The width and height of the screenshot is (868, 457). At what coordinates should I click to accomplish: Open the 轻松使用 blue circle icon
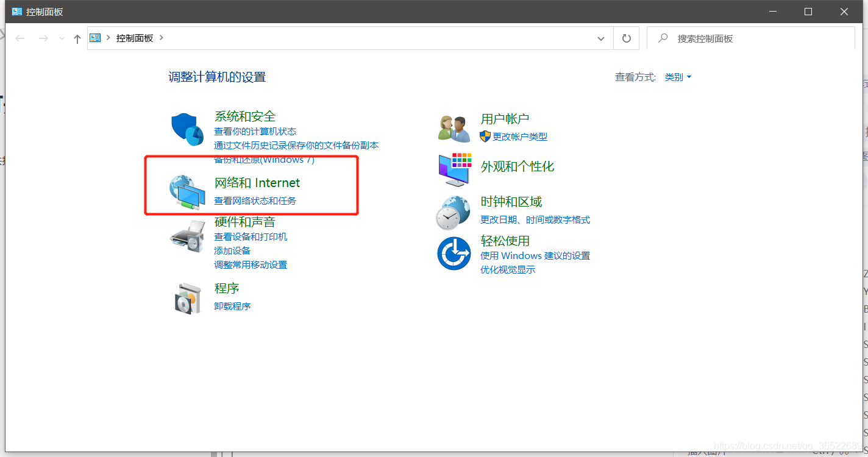[x=454, y=253]
